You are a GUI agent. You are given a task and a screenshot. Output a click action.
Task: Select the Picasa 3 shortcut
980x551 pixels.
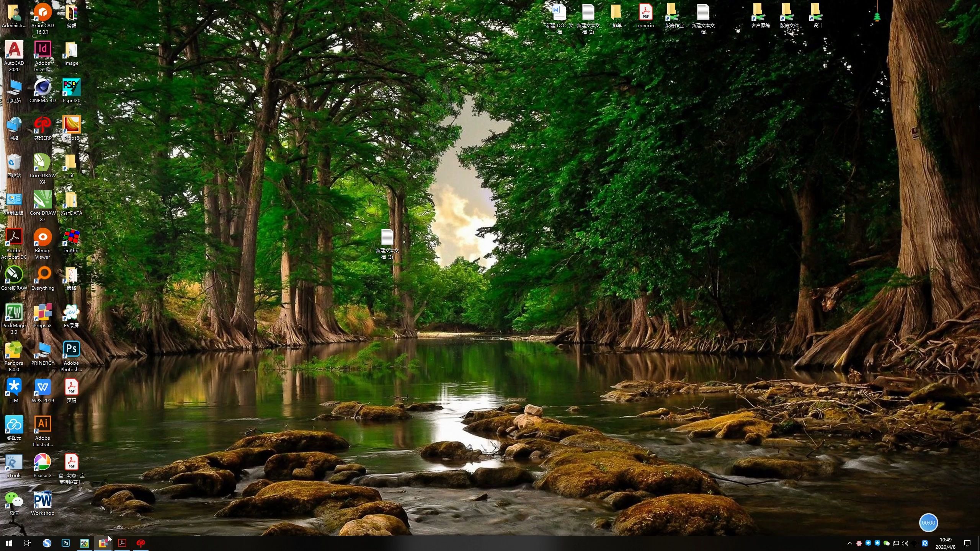(x=42, y=462)
